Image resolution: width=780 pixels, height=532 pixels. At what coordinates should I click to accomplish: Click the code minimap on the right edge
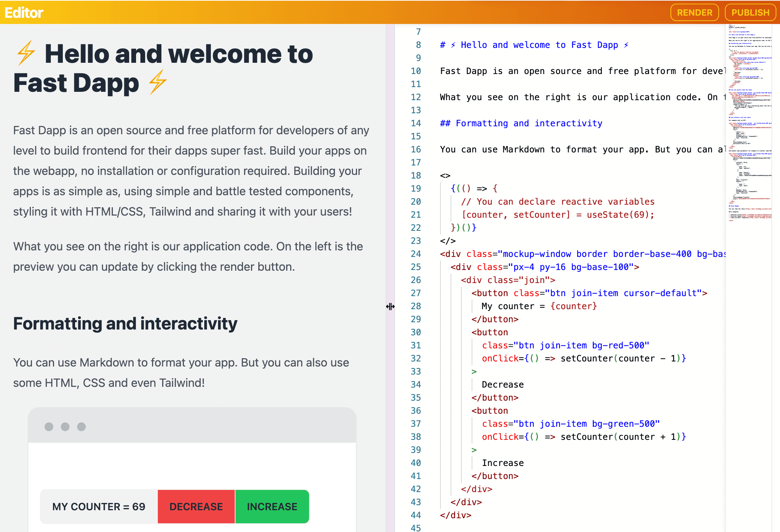750,123
